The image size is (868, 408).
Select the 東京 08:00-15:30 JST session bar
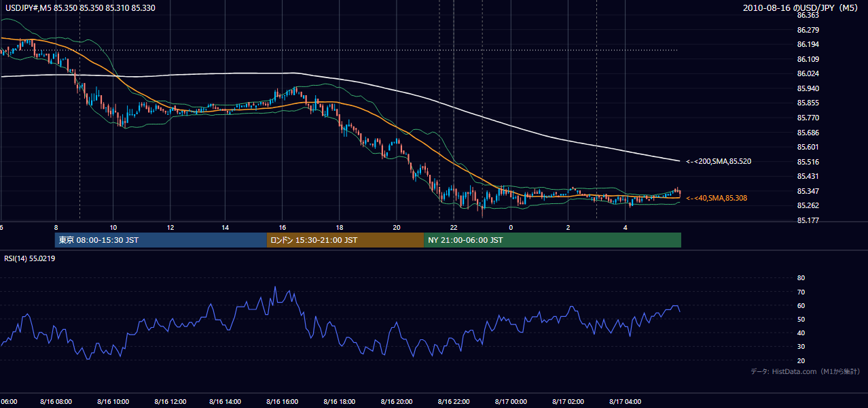[x=161, y=240]
